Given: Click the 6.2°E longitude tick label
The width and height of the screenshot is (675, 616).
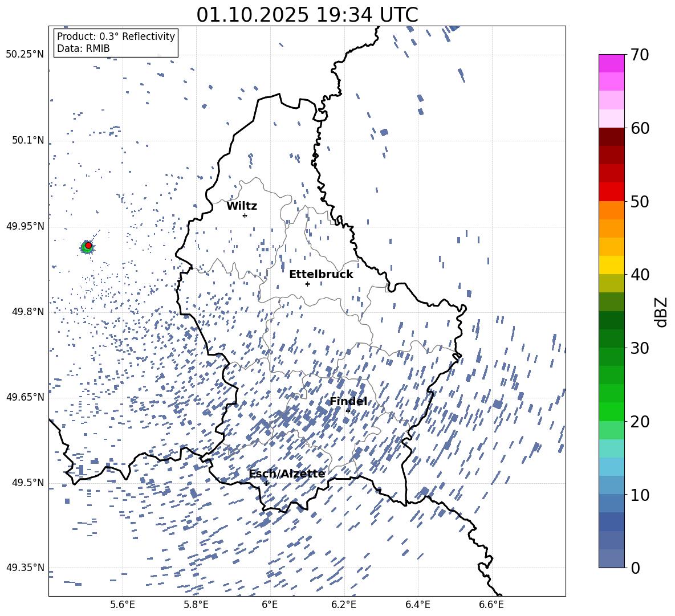Looking at the screenshot, I should tap(344, 605).
